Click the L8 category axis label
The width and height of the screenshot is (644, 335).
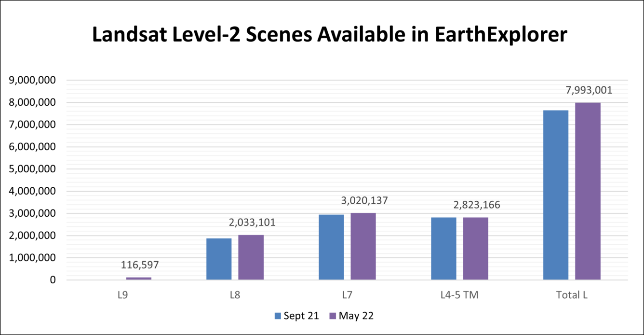(x=235, y=295)
